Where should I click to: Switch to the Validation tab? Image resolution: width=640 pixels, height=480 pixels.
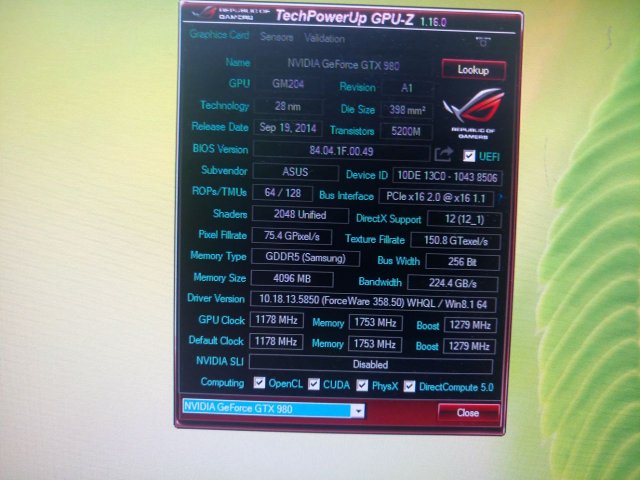click(324, 38)
